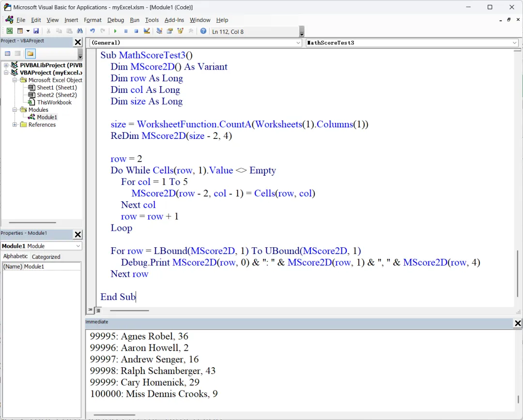Open the Add-Ins menu

coord(174,20)
